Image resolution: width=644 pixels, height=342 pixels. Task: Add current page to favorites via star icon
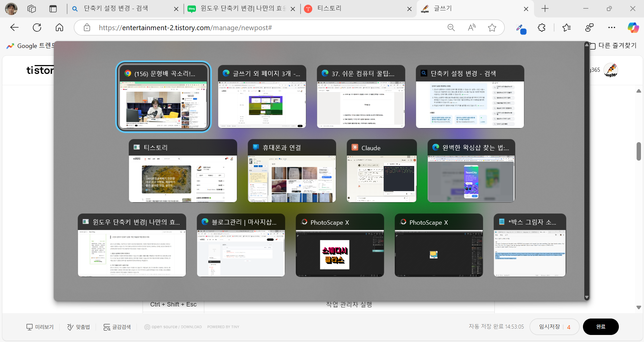point(492,27)
